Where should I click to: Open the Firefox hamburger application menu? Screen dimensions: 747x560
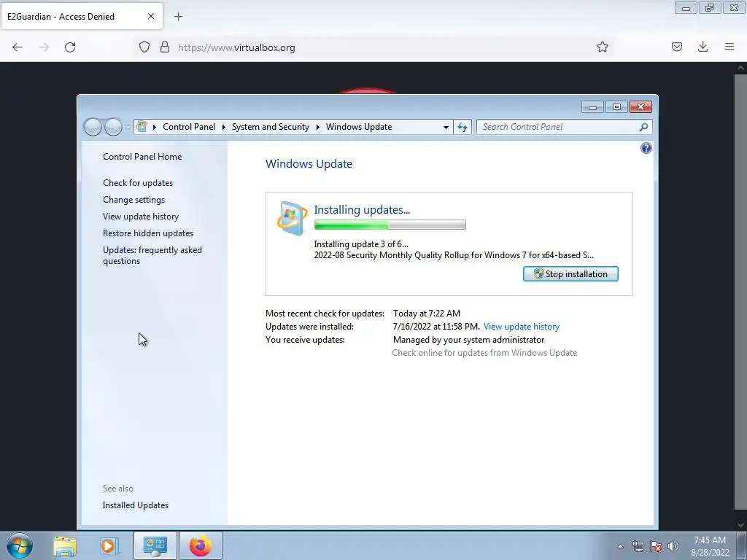tap(729, 47)
